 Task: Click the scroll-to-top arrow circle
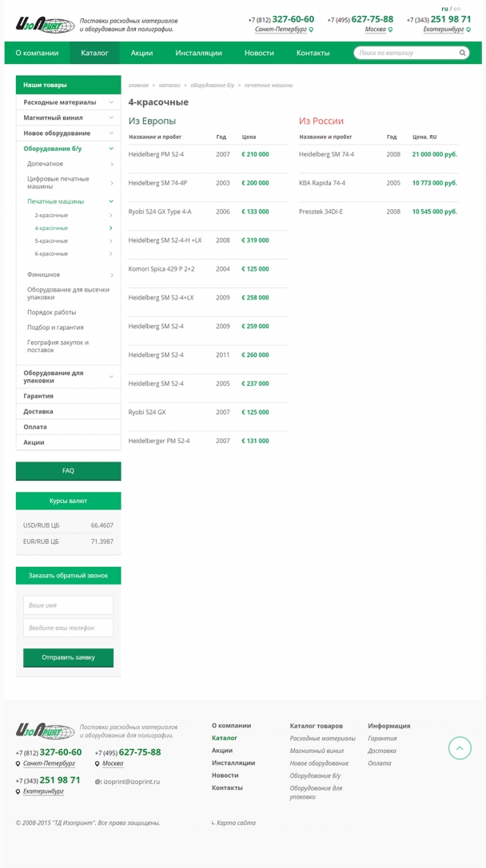point(460,748)
